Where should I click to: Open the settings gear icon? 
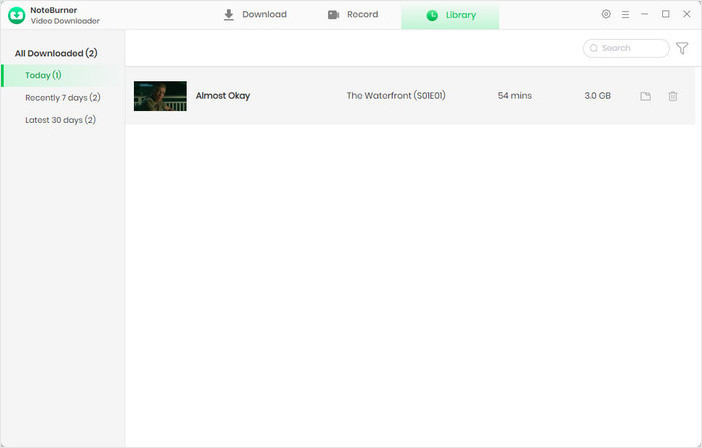point(606,15)
